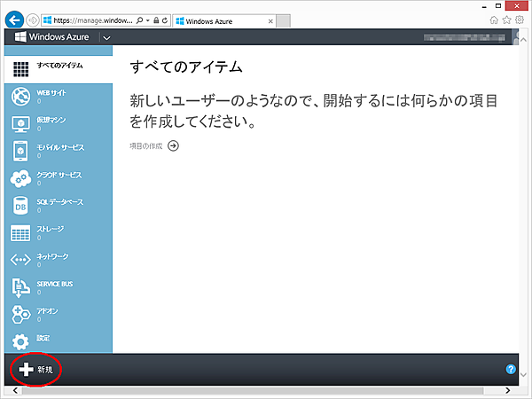Viewport: 532px width, 399px height.
Task: Open the browser home icon
Action: 494,19
